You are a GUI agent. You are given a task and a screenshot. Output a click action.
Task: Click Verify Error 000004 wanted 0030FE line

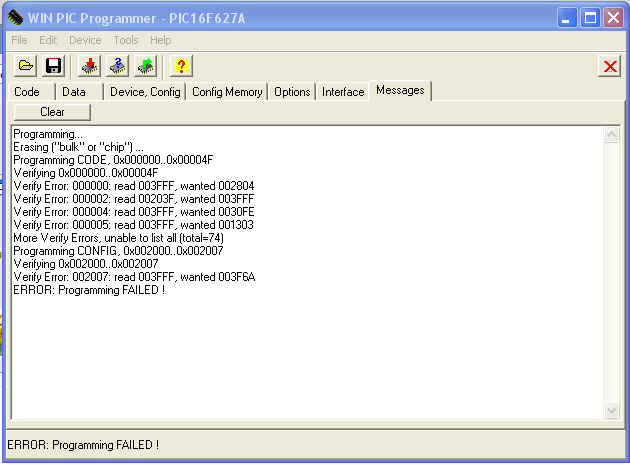133,212
